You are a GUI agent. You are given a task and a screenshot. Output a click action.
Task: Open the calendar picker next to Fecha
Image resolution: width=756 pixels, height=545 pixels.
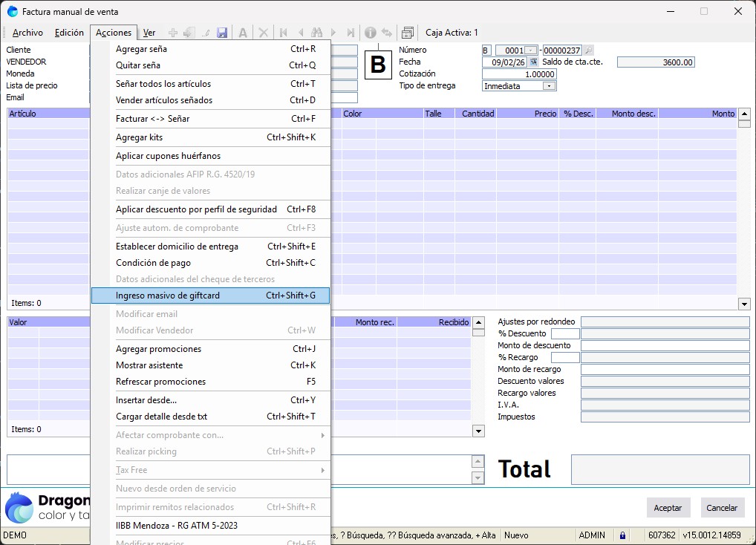pyautogui.click(x=533, y=62)
